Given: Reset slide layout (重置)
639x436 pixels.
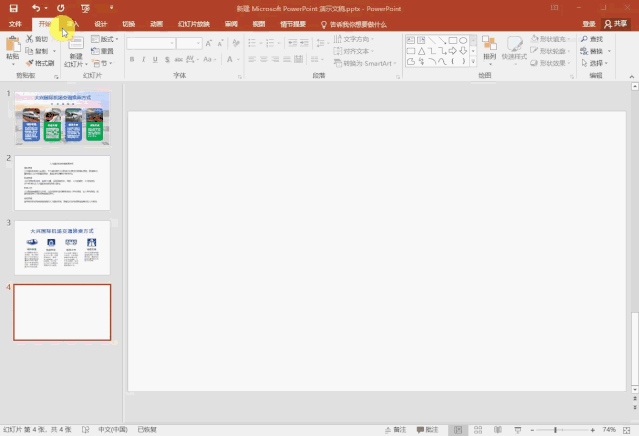Looking at the screenshot, I should (102, 51).
